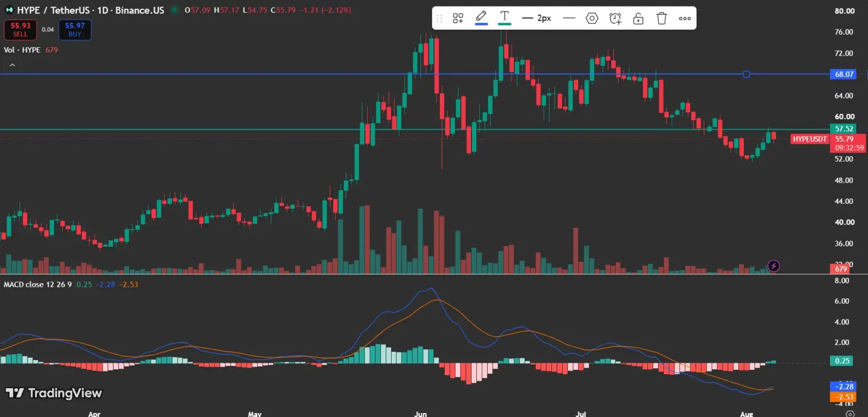The height and width of the screenshot is (417, 868).
Task: Collapse the indicator legend chevron
Action: (12, 65)
